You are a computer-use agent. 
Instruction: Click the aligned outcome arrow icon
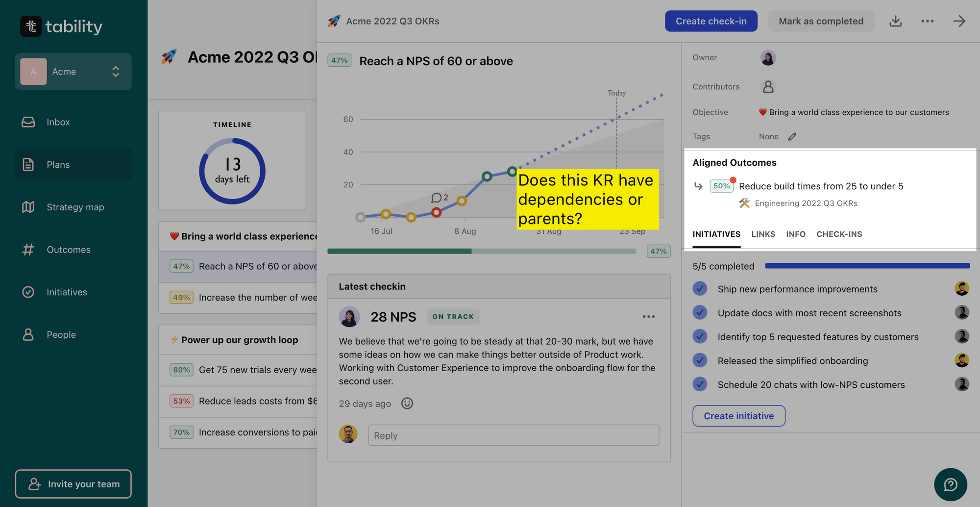699,186
